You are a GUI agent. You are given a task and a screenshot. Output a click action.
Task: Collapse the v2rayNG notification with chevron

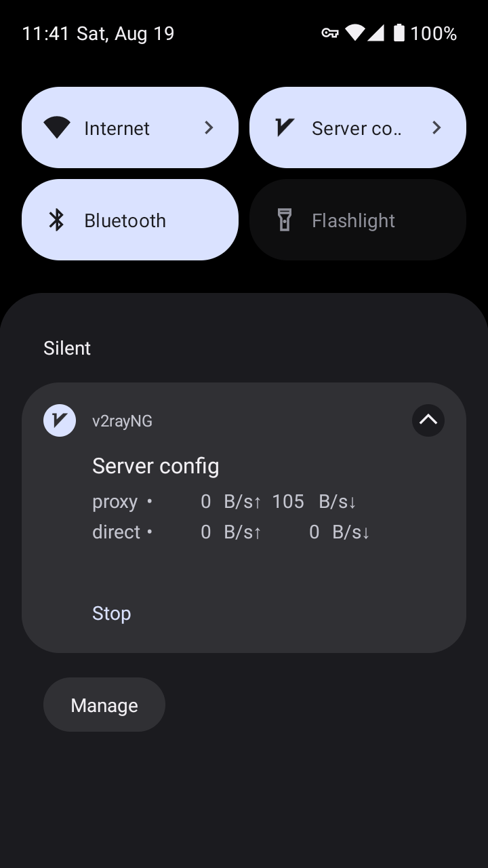[428, 420]
